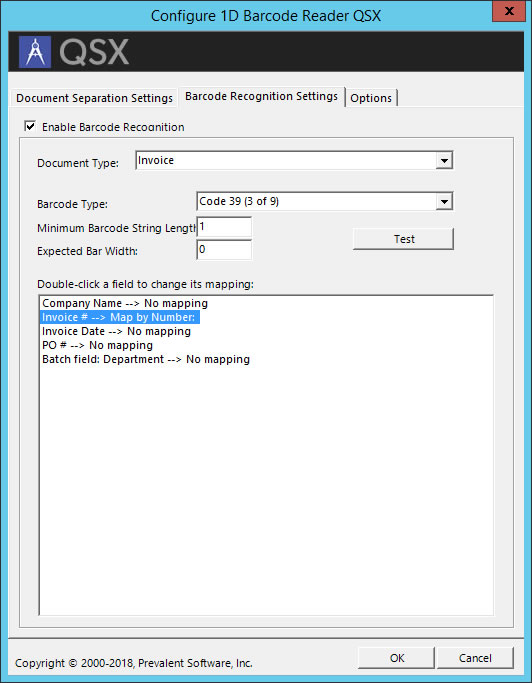
Task: Select the Invoice # Map by Number row
Action: pos(120,317)
